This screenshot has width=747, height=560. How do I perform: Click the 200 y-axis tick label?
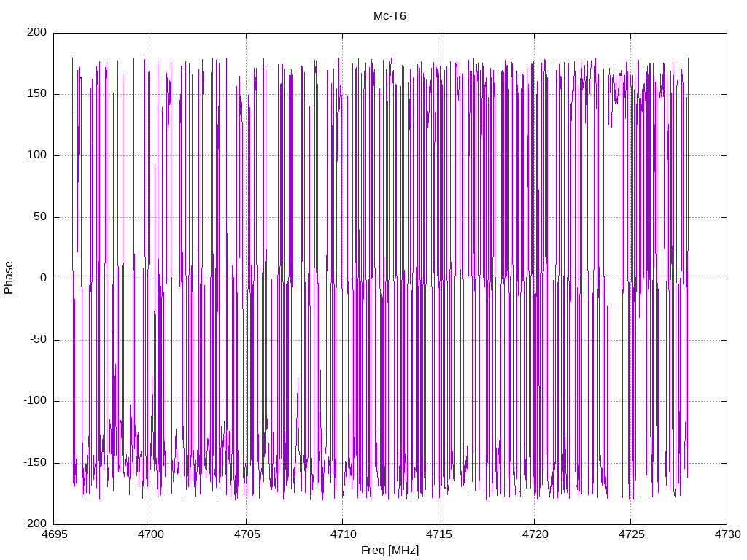[x=37, y=32]
